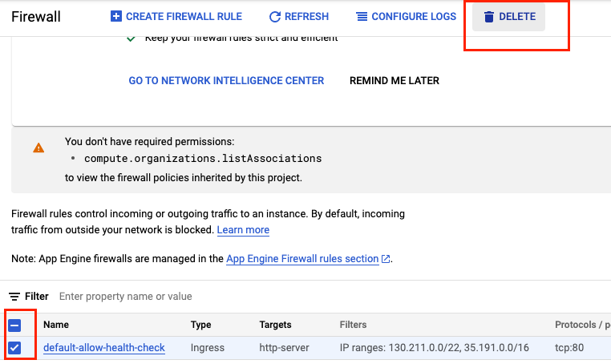The height and width of the screenshot is (364, 611).
Task: Click the plus icon for Create Firewall Rule
Action: [x=116, y=17]
